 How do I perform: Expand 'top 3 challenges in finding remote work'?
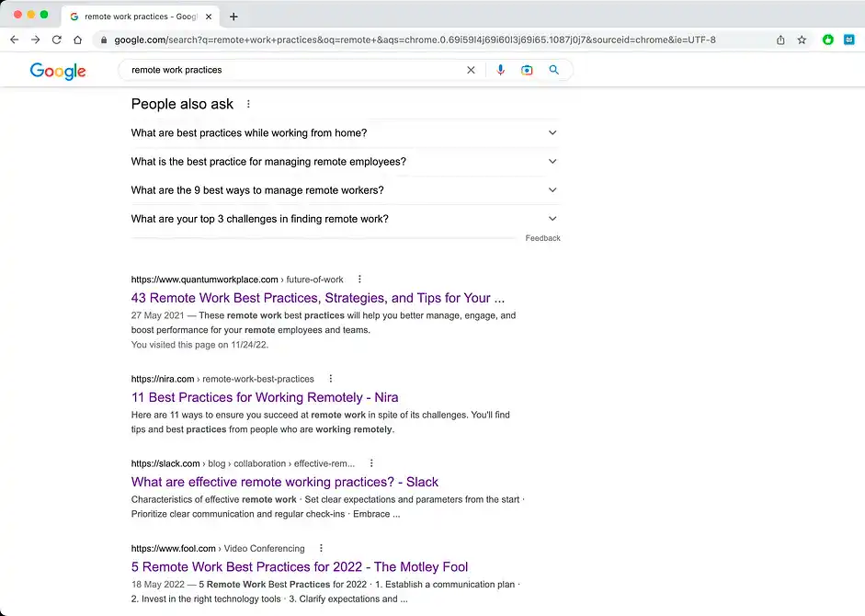tap(345, 219)
